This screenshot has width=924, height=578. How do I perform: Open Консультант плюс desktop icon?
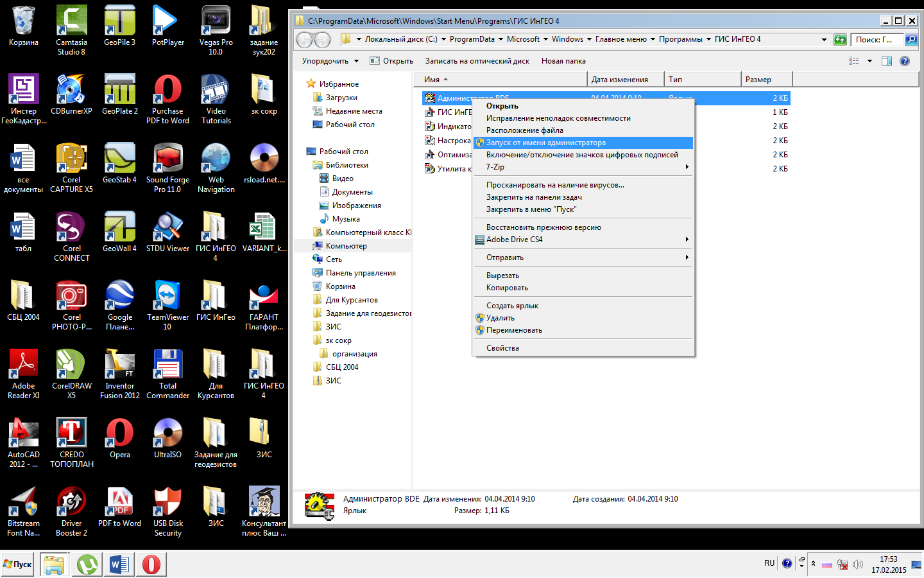(264, 511)
